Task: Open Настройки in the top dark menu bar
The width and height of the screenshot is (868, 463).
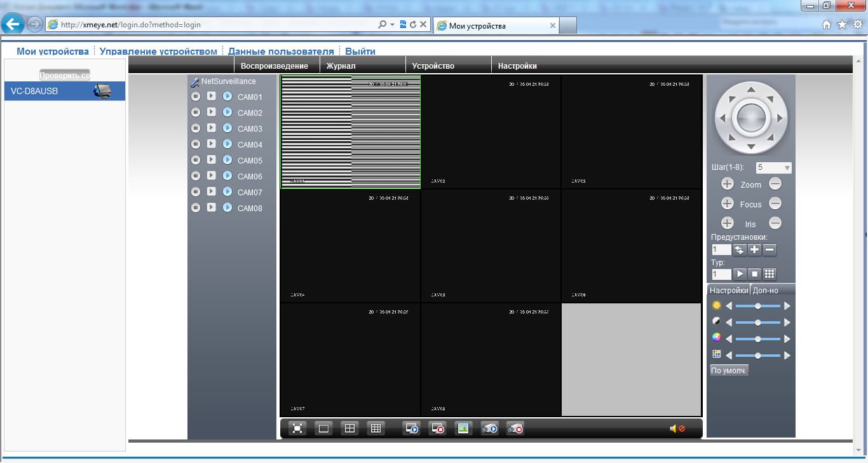Action: [517, 66]
